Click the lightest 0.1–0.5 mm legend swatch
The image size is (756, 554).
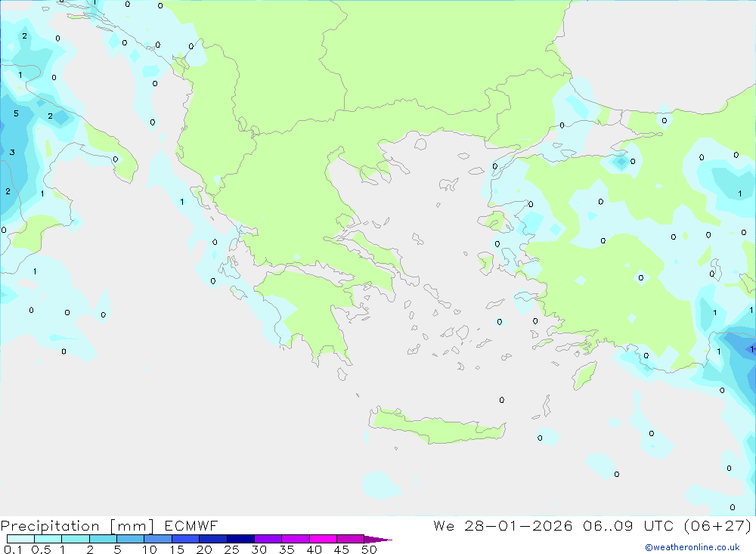[20, 539]
